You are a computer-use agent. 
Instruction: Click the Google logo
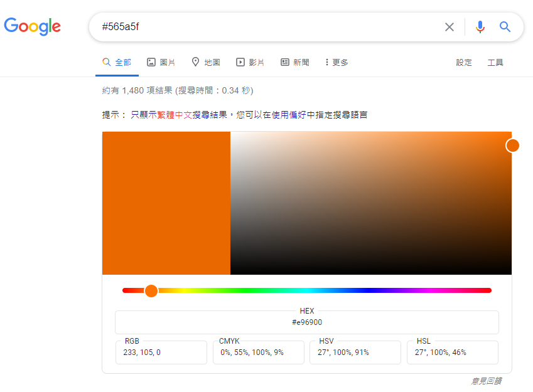33,26
